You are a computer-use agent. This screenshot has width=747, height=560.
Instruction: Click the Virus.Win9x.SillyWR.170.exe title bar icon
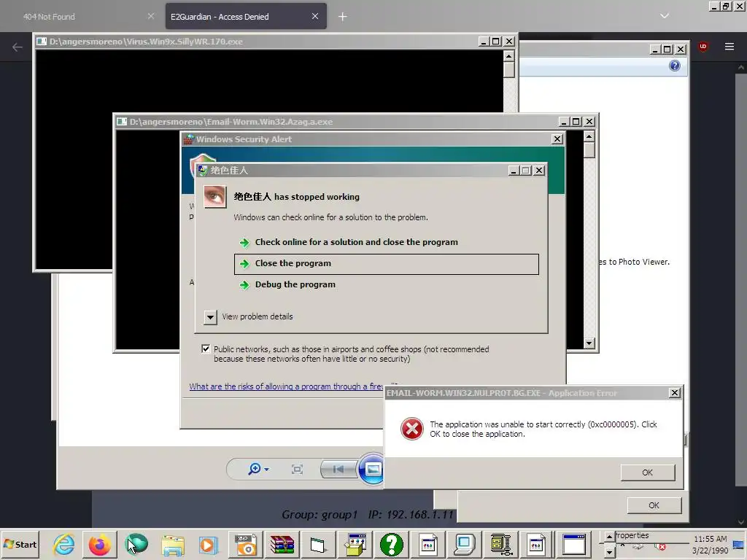[x=42, y=42]
